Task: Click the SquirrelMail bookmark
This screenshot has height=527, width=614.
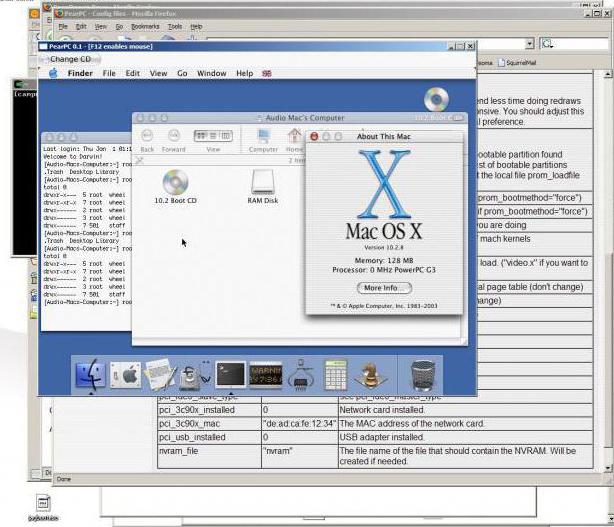Action: coord(517,63)
